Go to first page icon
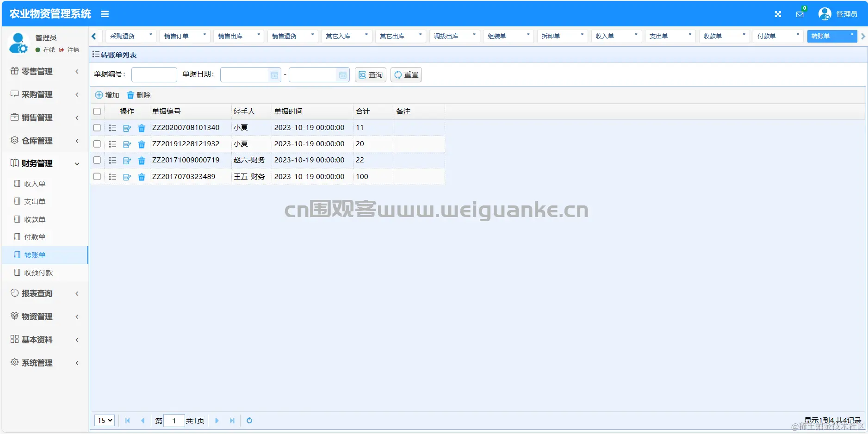 127,421
